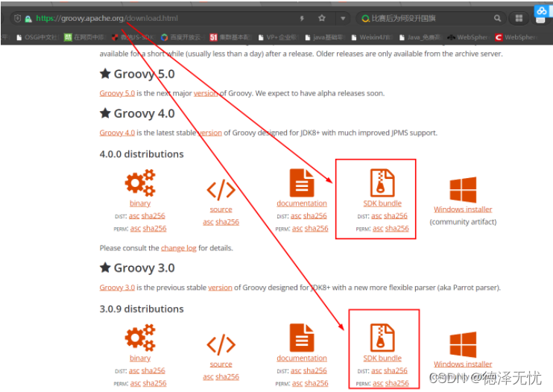Bookmark the page with the star icon
Screen dimensions: 553x392
(322, 18)
